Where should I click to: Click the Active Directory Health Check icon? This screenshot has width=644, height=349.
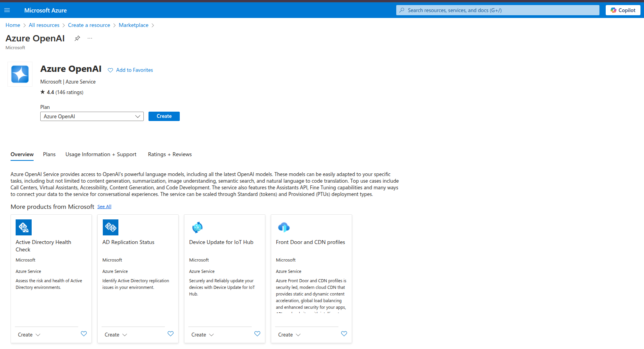[x=23, y=227]
